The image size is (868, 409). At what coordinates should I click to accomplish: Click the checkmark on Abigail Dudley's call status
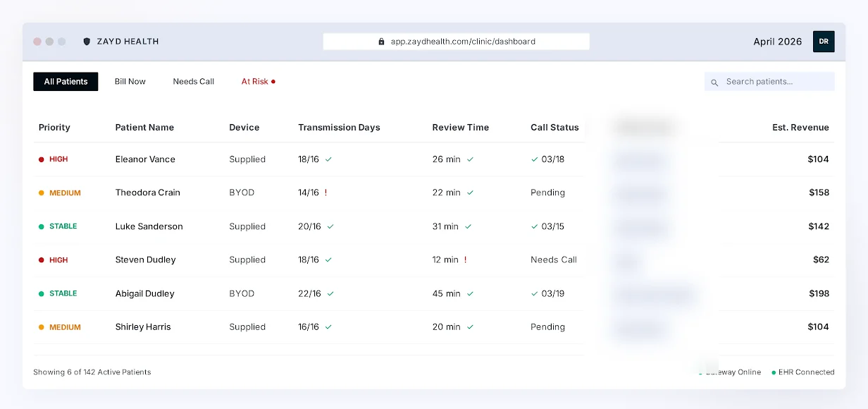pyautogui.click(x=534, y=293)
